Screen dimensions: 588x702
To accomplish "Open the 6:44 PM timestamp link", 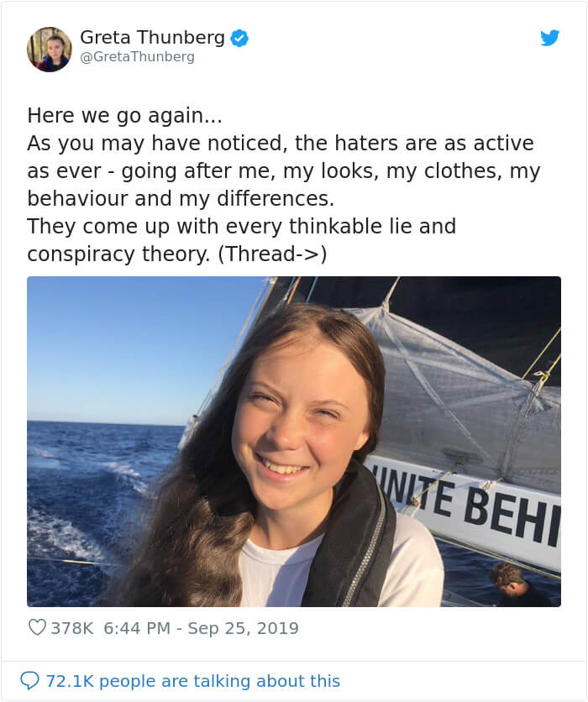I will (139, 627).
